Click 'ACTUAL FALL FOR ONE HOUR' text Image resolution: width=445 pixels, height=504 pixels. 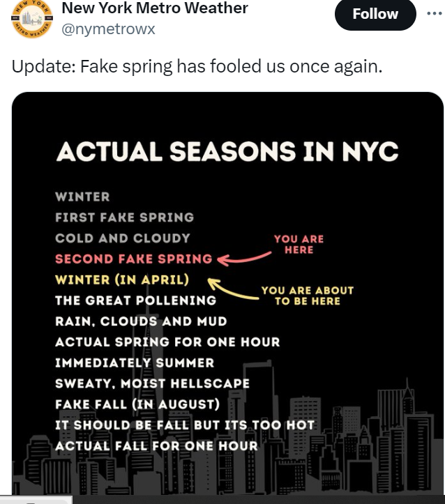(x=156, y=445)
